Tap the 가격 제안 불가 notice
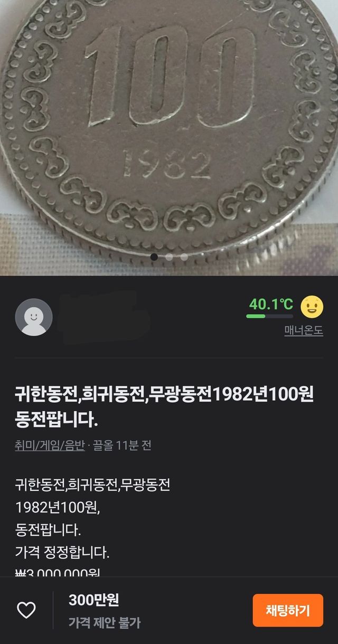 [x=105, y=623]
